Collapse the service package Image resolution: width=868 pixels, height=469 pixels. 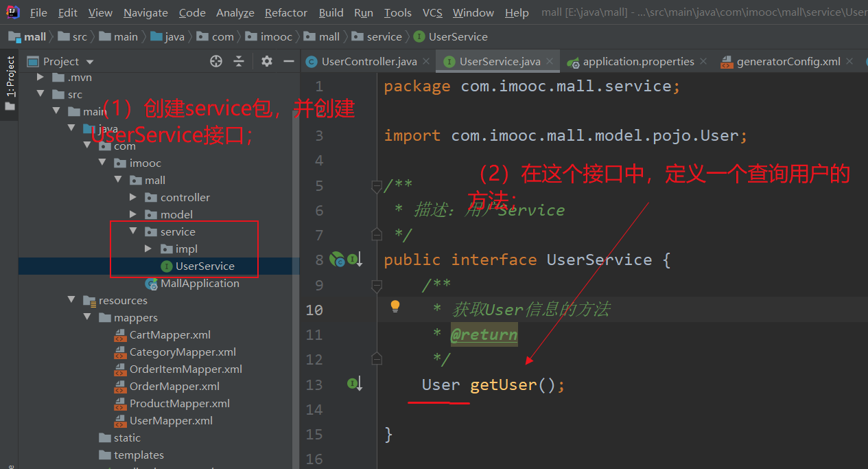click(x=133, y=232)
